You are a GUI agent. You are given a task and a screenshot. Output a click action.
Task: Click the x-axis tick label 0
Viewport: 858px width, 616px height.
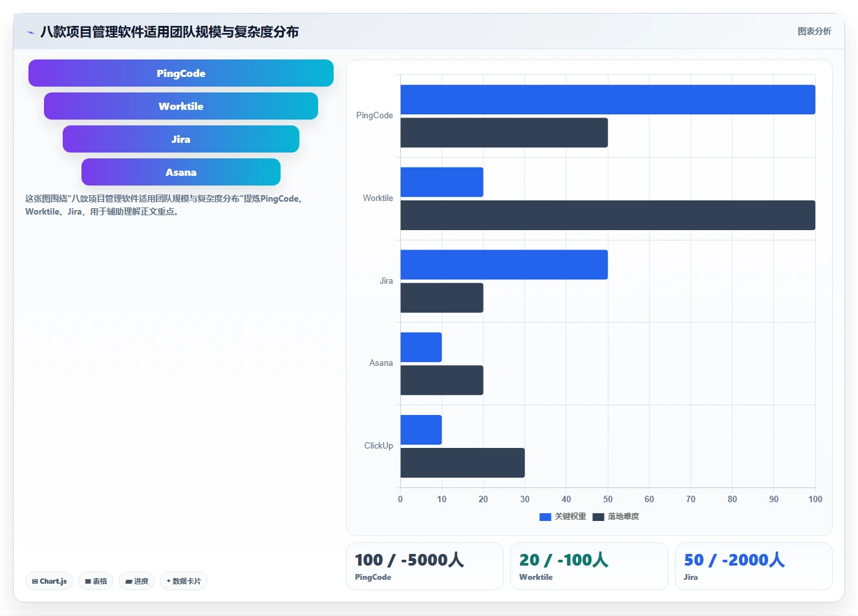(x=400, y=499)
